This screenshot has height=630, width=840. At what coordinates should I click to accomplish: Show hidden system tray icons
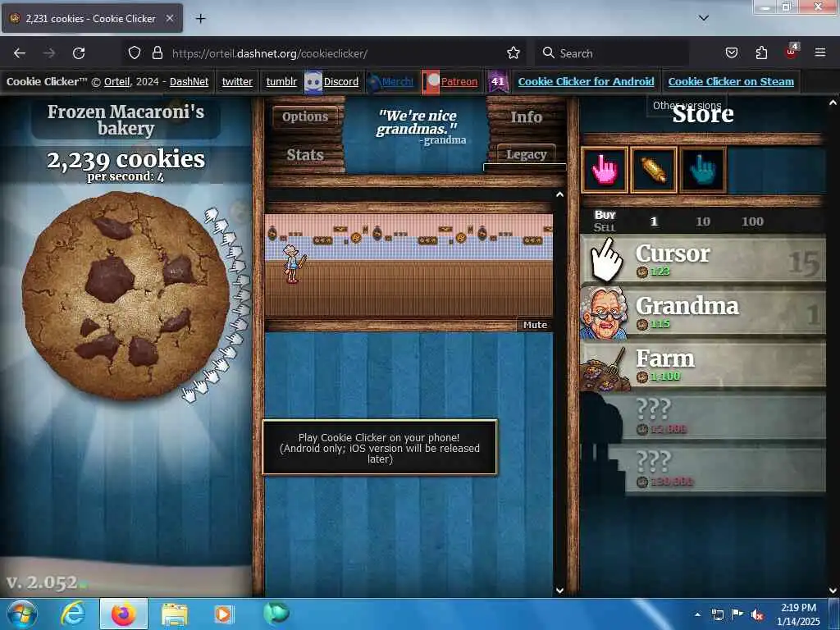coord(697,614)
